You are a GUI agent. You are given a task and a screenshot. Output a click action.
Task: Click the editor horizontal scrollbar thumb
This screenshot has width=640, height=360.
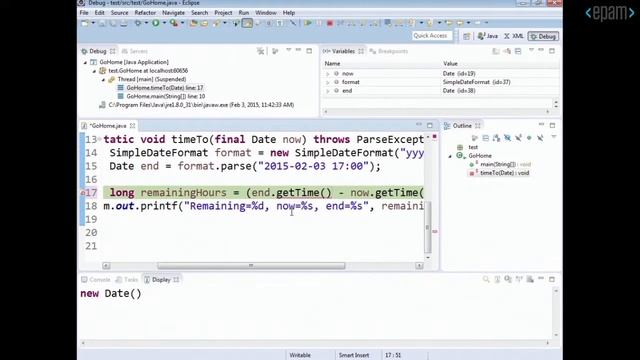pyautogui.click(x=251, y=266)
